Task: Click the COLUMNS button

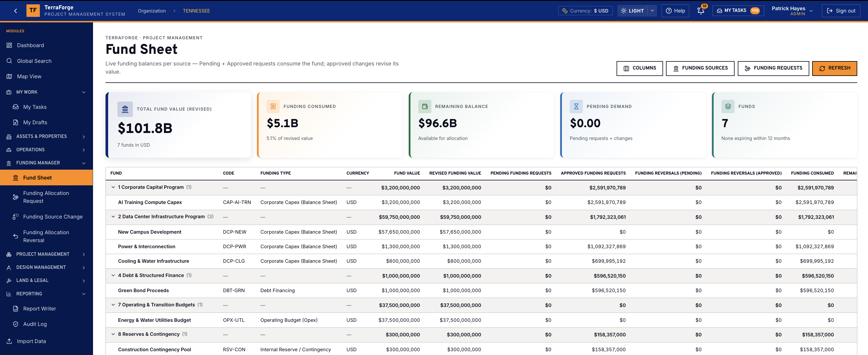Action: pos(640,68)
